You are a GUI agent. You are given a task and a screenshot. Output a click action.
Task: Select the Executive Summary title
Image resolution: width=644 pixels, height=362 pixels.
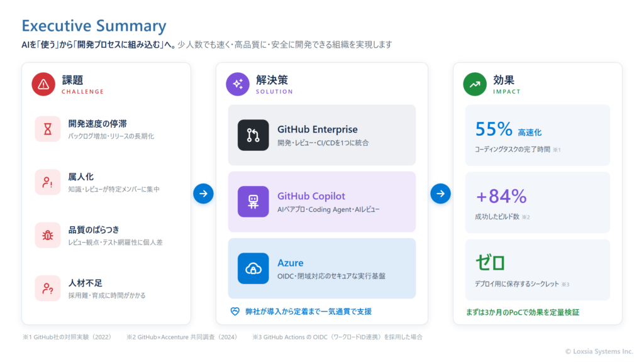click(94, 25)
